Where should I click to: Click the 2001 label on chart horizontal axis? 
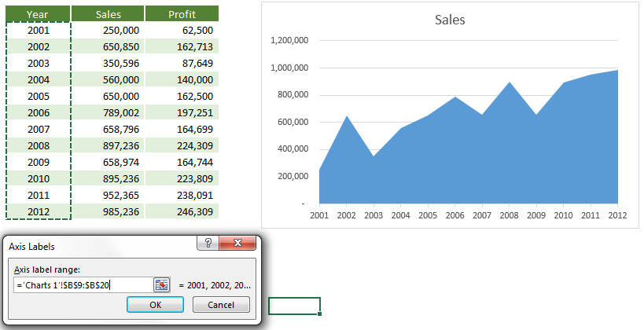point(319,215)
